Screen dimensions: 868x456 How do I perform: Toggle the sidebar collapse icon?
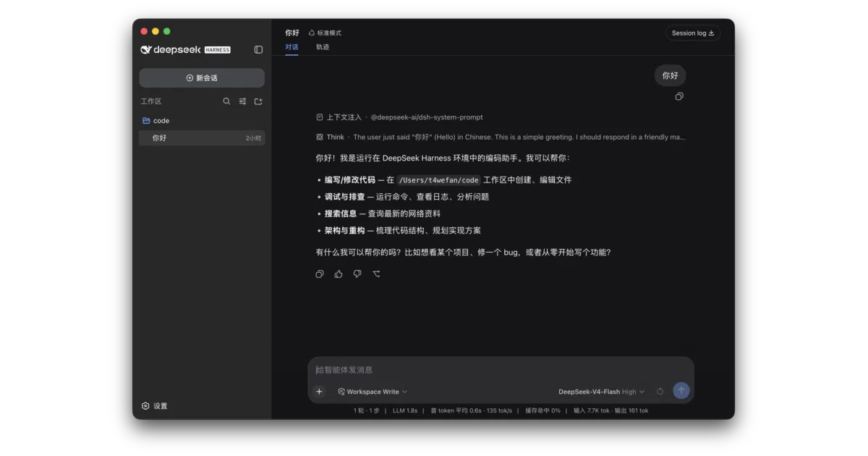click(x=258, y=50)
